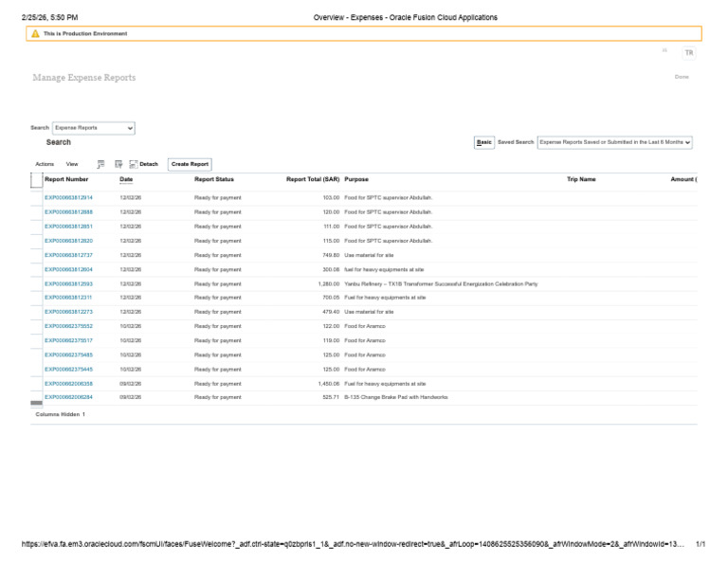Click the 115.00 report total cell
Screen dimensions: 728x563
[x=331, y=241]
